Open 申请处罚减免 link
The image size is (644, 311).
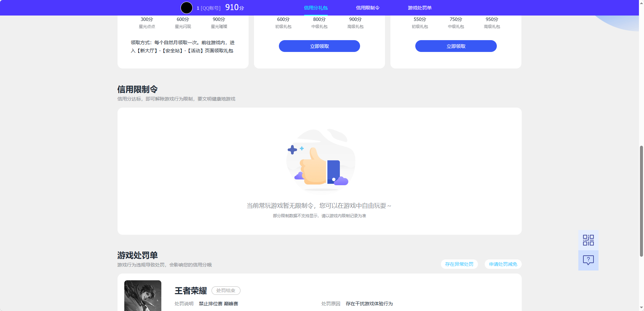(503, 264)
